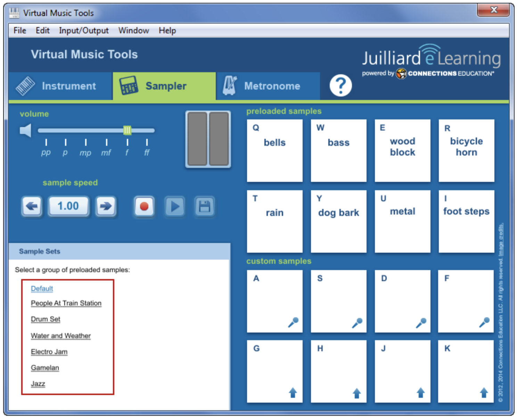Click the microphone icon on pad A

click(x=293, y=322)
